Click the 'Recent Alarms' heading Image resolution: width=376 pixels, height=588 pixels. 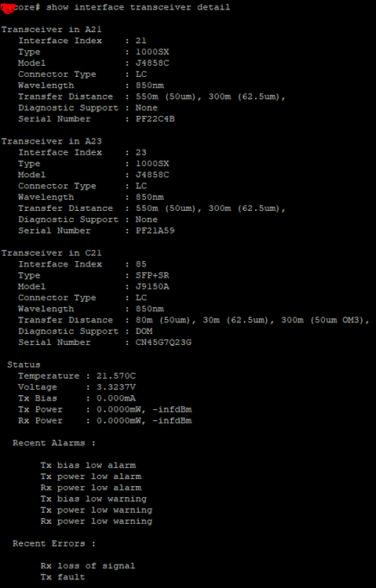click(x=54, y=443)
